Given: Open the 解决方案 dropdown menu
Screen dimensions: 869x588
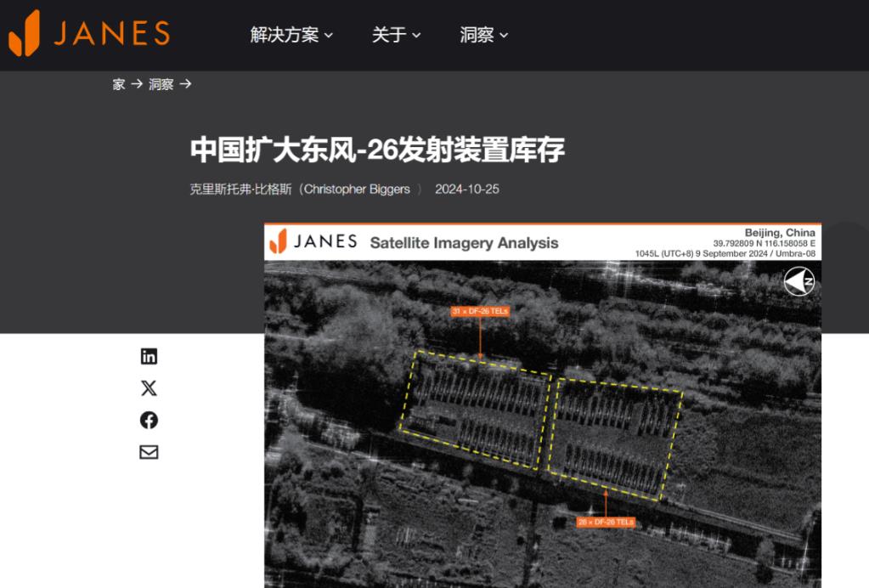Looking at the screenshot, I should click(291, 35).
